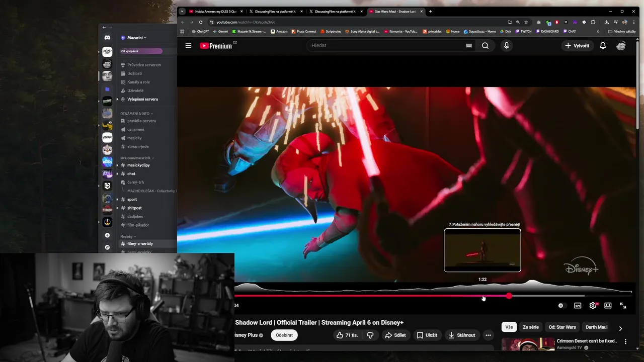Go back with the Chrome back arrow

[183, 22]
